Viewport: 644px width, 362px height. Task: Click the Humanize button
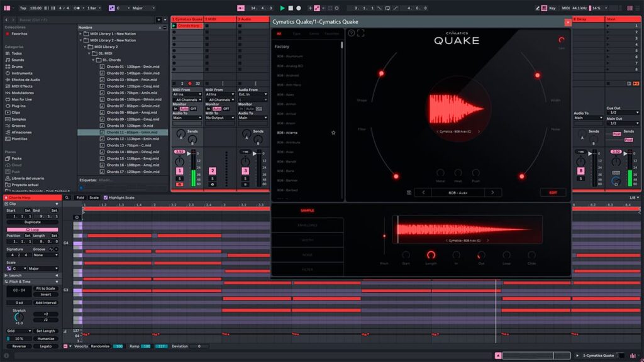[x=46, y=338]
